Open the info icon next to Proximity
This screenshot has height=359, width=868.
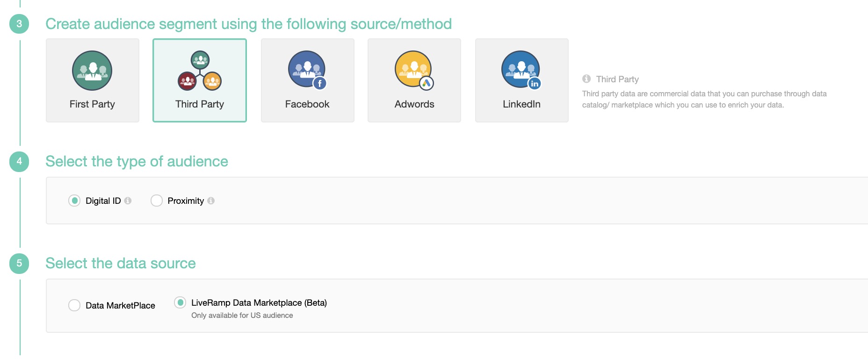[x=211, y=201]
